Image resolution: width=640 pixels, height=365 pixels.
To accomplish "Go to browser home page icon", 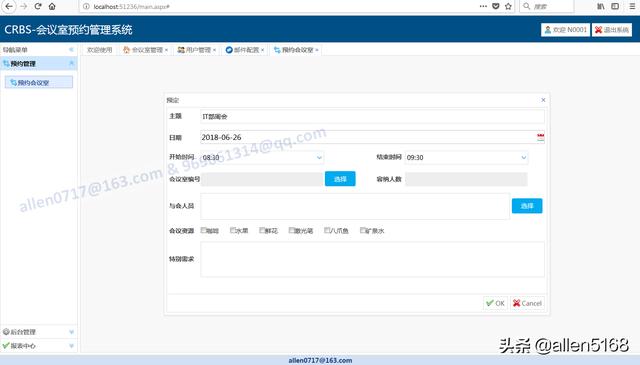I will coord(52,6).
